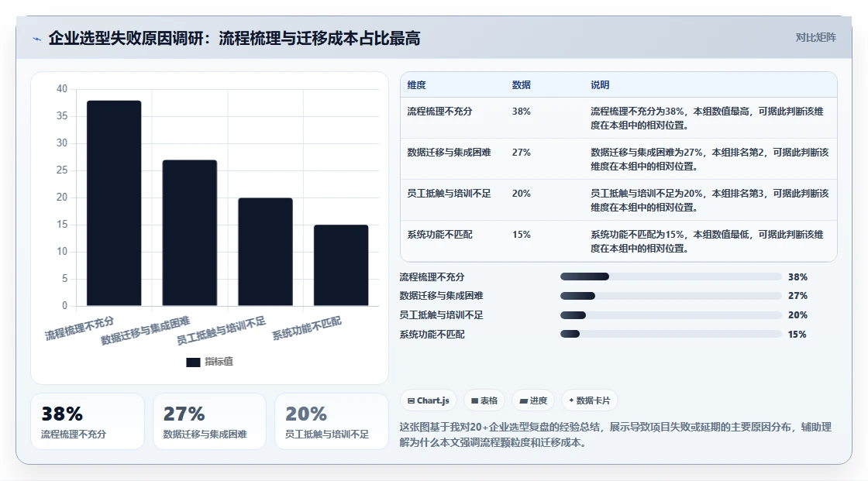This screenshot has height=481, width=868.
Task: Click the 15% value in the table
Action: [521, 234]
